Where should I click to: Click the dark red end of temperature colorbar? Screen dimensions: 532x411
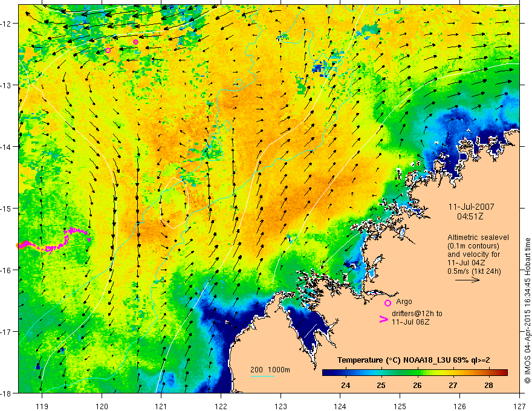click(504, 373)
